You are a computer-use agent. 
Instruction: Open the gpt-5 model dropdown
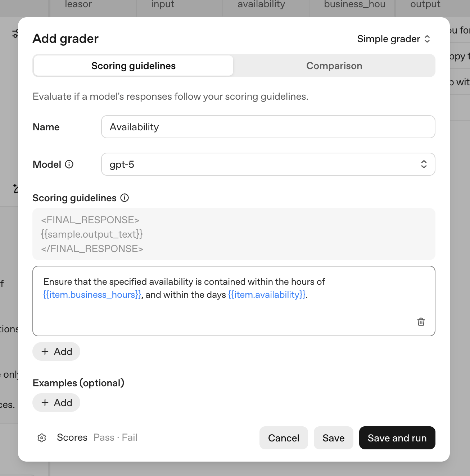(x=268, y=164)
